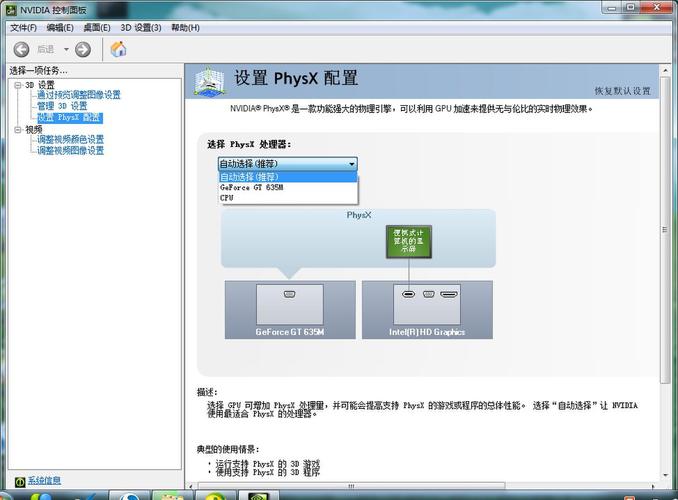Choose GeForce GT 635M from the list
This screenshot has height=500, width=678.
(252, 187)
